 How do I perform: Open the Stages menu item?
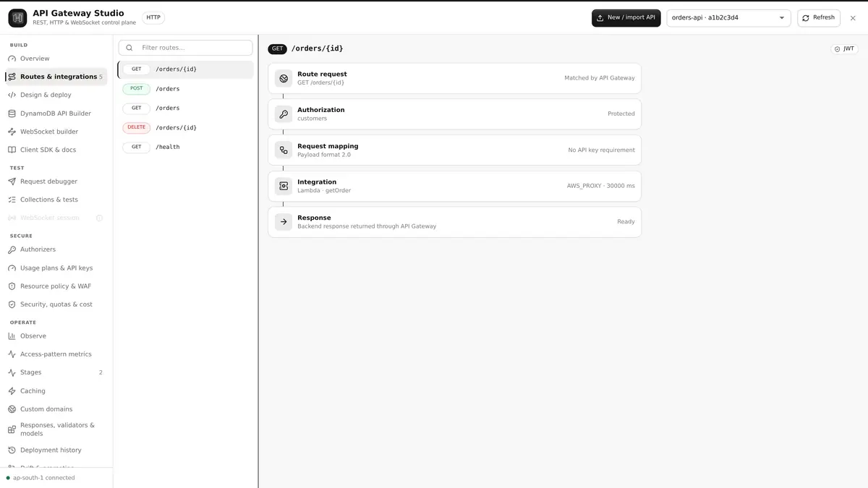[x=56, y=372]
